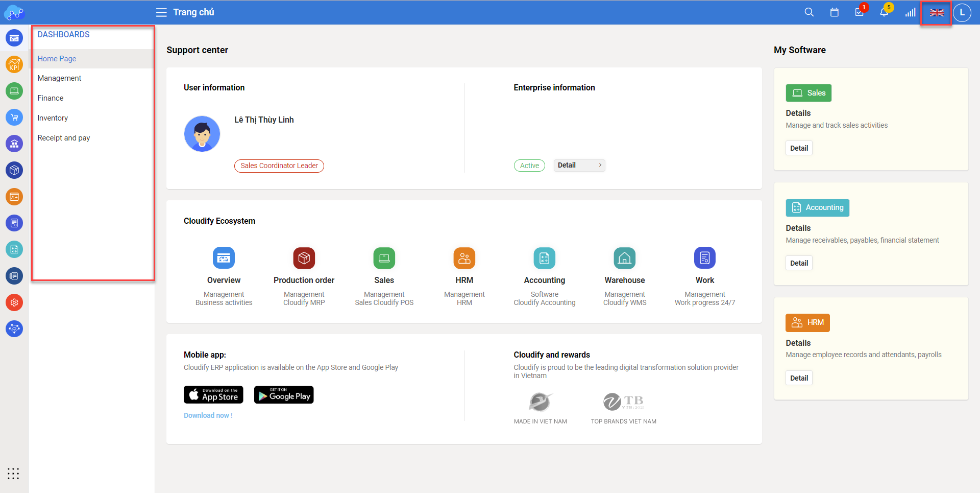The height and width of the screenshot is (493, 980).
Task: Open the blue document icon in left rail
Action: pyautogui.click(x=14, y=223)
